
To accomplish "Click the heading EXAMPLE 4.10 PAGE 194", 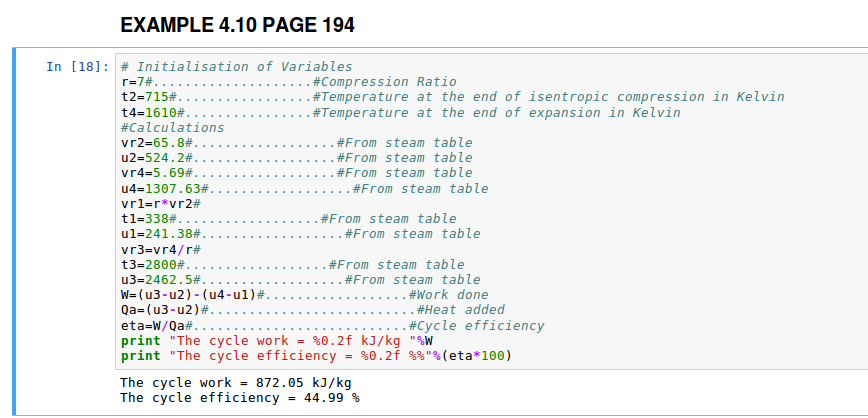I will (x=236, y=25).
